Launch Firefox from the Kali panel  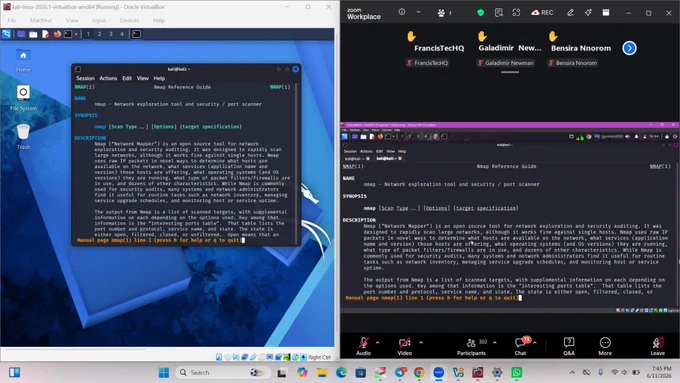[x=57, y=34]
